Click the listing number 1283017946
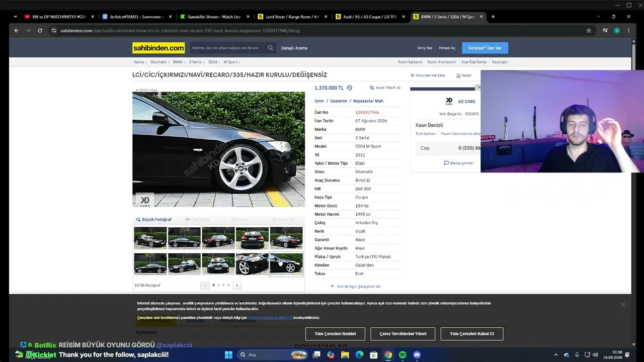Viewport: 644px width, 362px height. [x=367, y=113]
